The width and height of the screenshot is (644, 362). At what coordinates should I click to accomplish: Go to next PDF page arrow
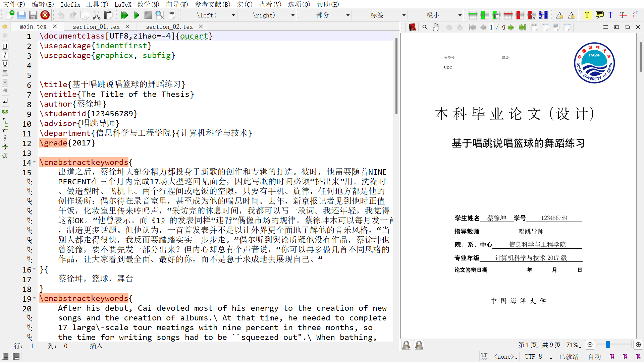tap(511, 27)
